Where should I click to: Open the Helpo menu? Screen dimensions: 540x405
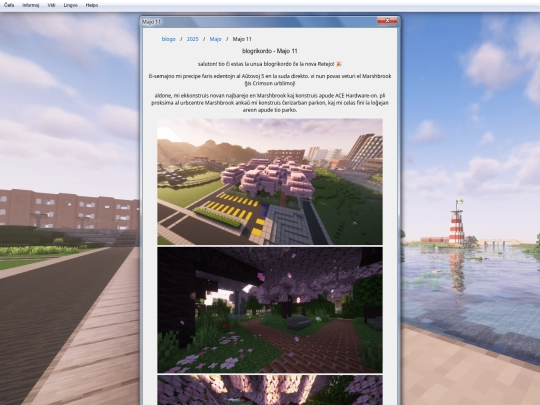92,5
